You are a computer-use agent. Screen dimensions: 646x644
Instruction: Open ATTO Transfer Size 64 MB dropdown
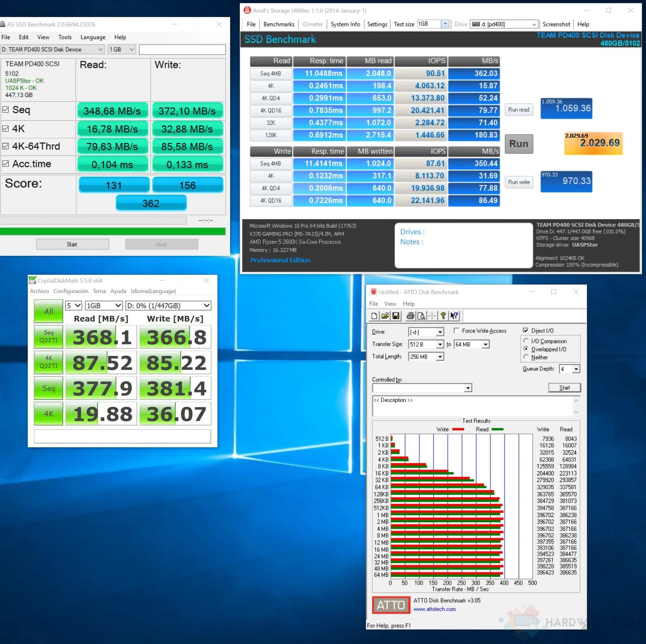pos(472,344)
